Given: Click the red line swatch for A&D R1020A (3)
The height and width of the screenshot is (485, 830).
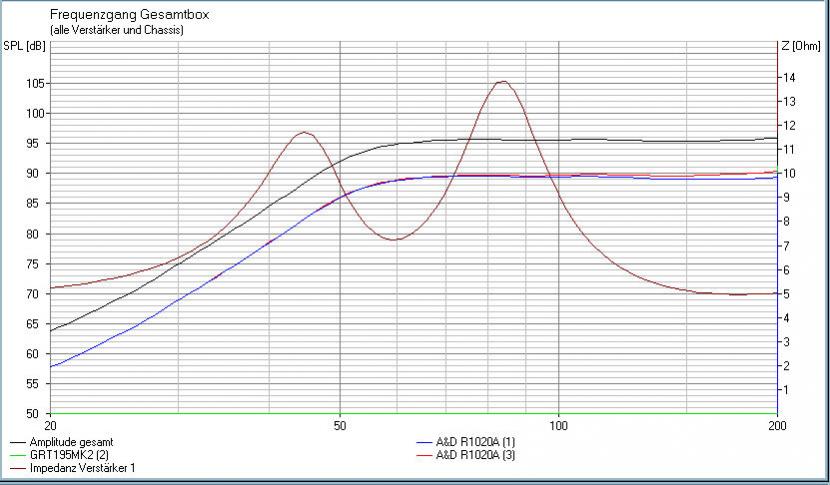Looking at the screenshot, I should click(x=425, y=455).
